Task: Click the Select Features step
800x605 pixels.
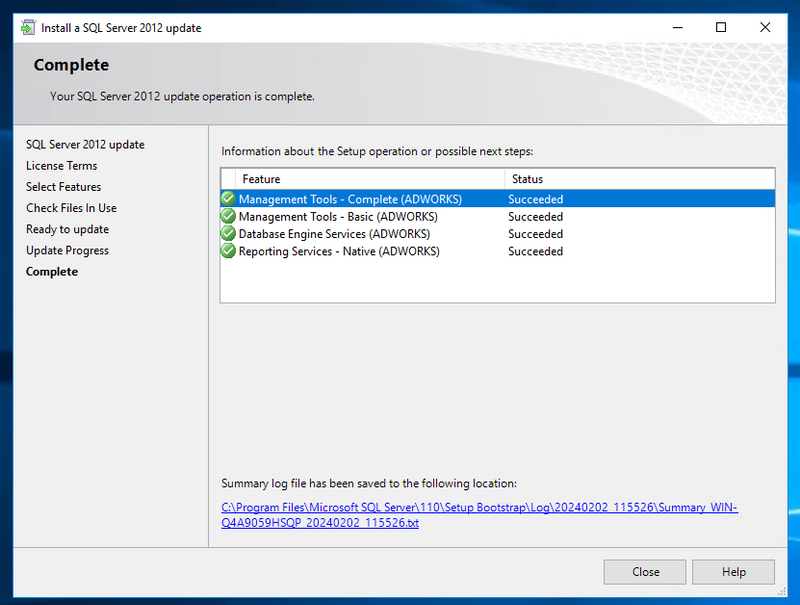Action: coord(63,187)
